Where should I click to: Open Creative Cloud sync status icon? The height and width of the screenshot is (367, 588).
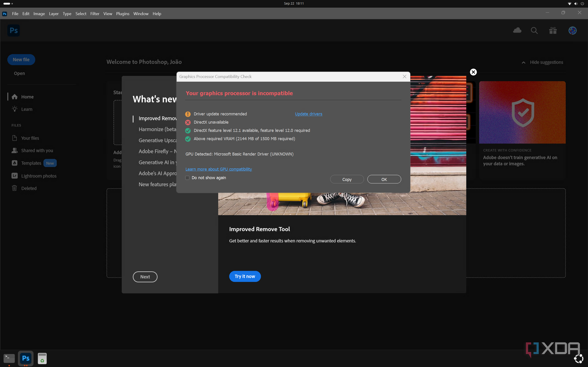517,30
